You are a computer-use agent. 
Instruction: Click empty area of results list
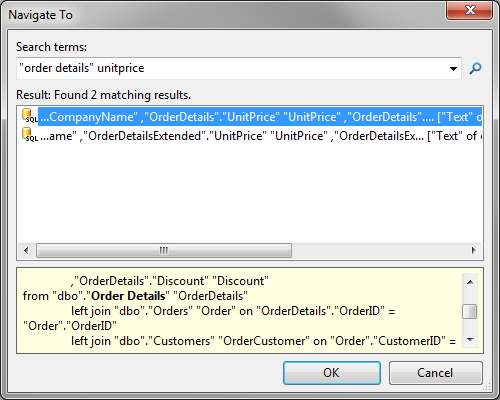250,193
